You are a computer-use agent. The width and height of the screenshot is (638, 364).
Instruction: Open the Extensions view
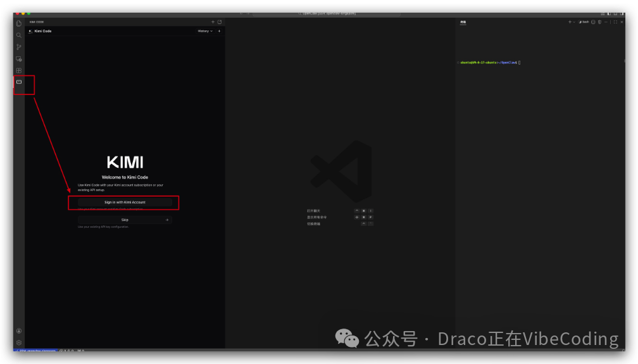[x=19, y=70]
